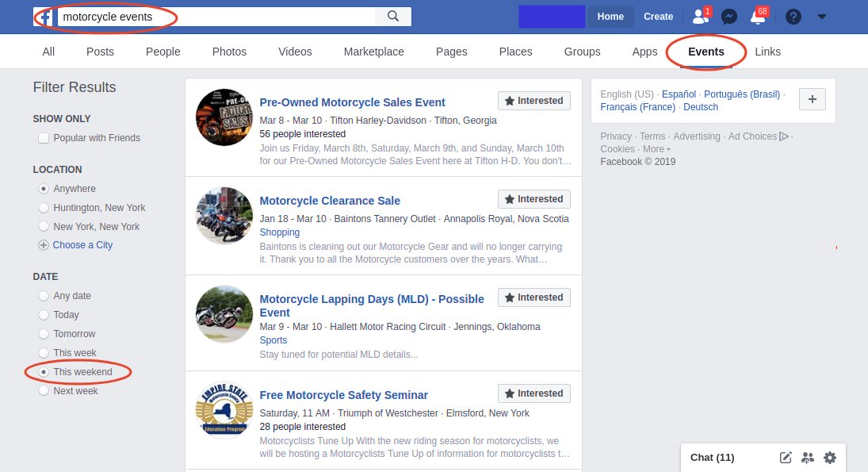
Task: Open the Notifications bell
Action: [758, 16]
